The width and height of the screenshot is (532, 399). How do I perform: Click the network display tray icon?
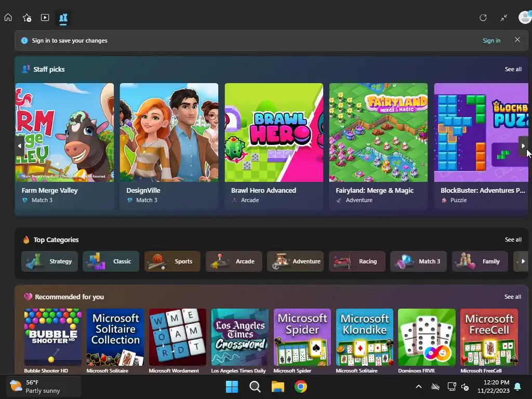pyautogui.click(x=451, y=387)
